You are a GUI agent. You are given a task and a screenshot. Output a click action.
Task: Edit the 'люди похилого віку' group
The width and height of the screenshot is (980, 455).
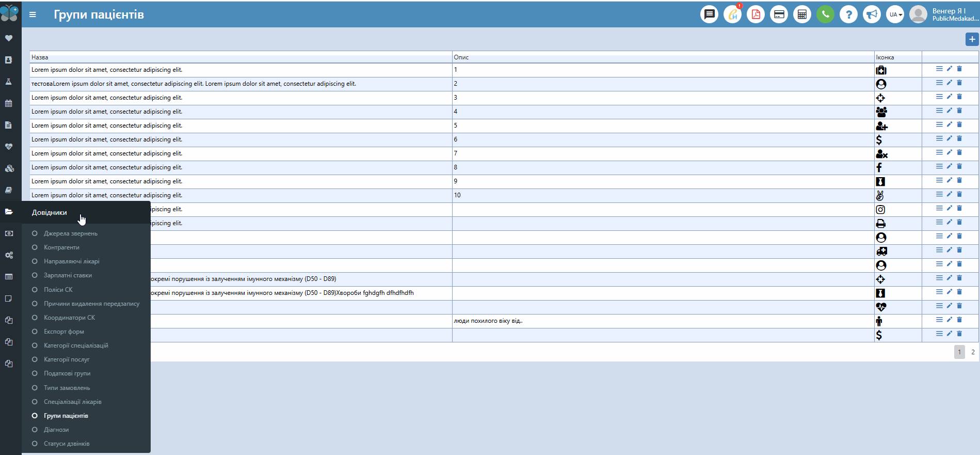[x=949, y=320]
